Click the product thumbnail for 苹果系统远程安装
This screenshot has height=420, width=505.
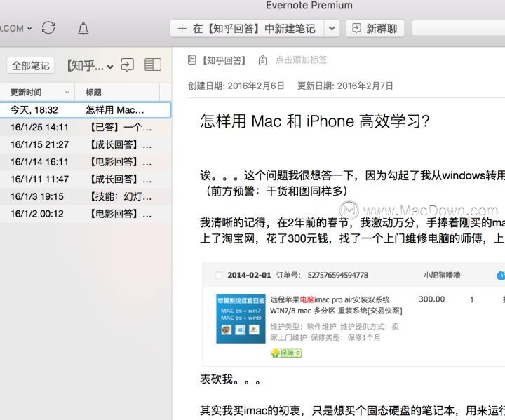tap(241, 319)
